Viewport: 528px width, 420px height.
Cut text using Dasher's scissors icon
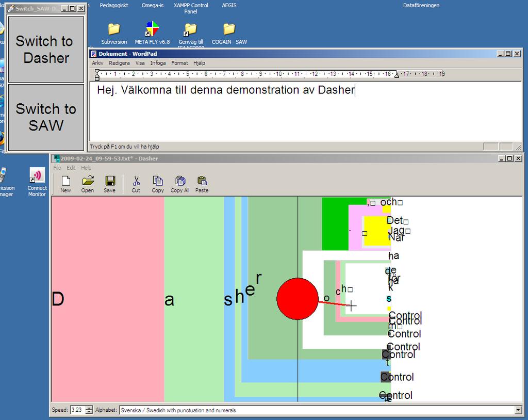[x=136, y=184]
